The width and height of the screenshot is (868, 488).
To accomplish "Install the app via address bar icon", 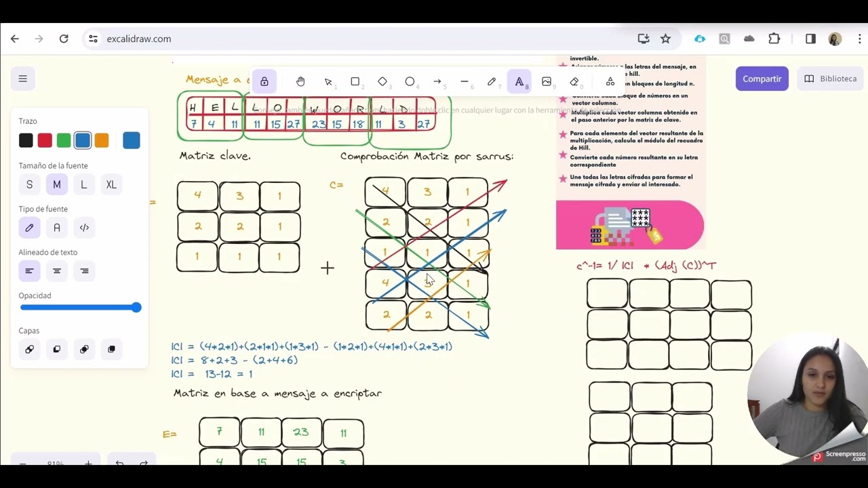I will pyautogui.click(x=644, y=39).
